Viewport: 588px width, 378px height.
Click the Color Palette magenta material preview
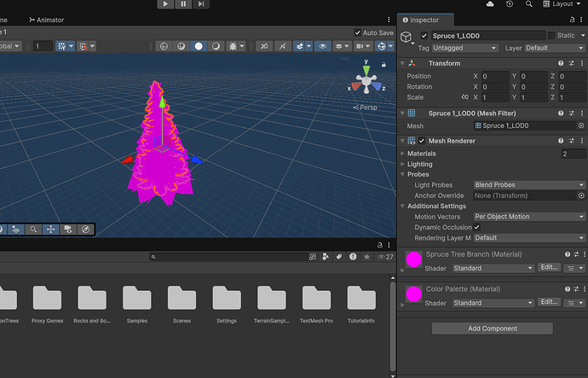413,294
